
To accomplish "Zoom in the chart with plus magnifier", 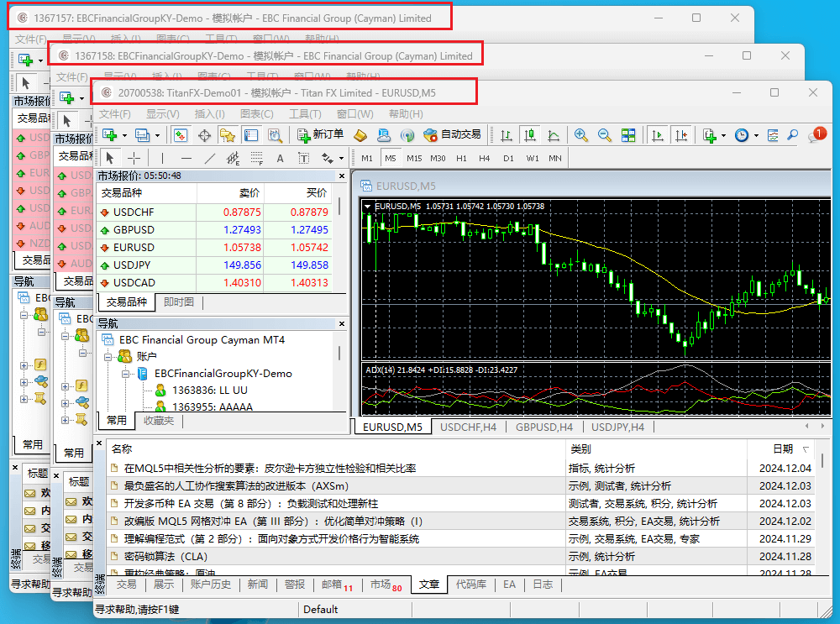I will click(x=580, y=135).
